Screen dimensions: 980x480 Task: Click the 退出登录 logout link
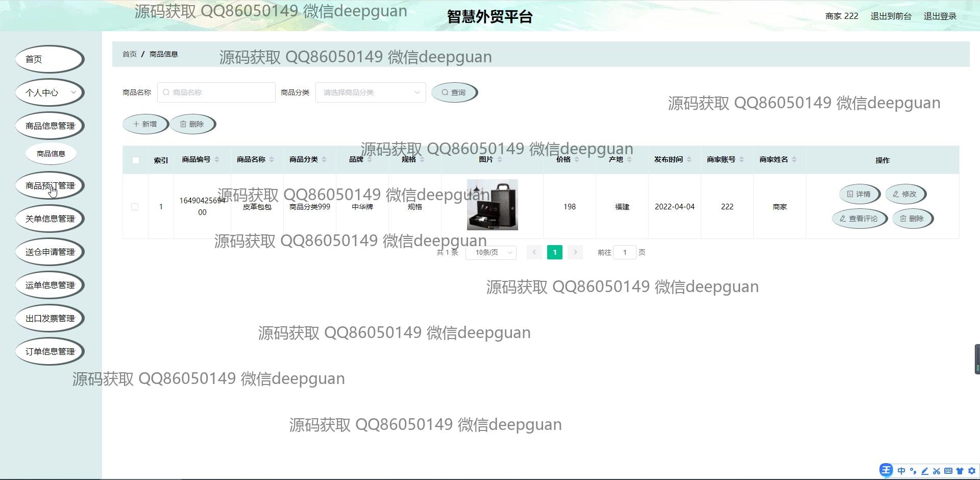[940, 16]
